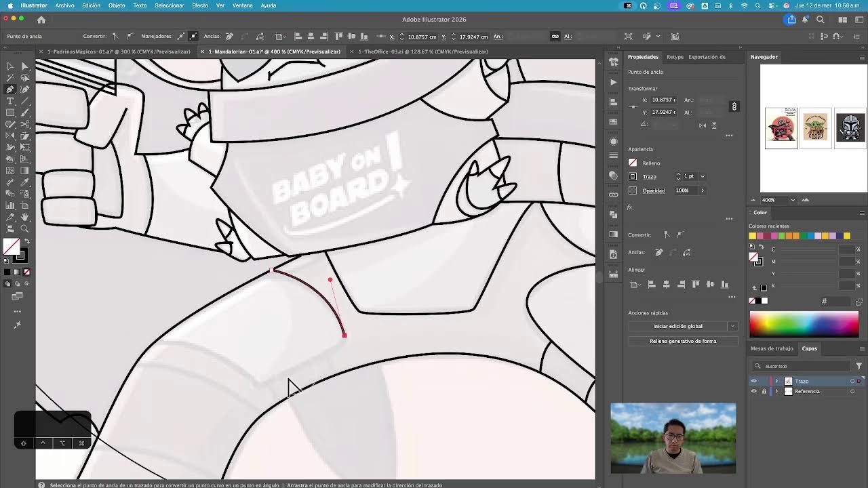This screenshot has width=868, height=488.
Task: Click the Opacidad label link
Action: [x=654, y=190]
